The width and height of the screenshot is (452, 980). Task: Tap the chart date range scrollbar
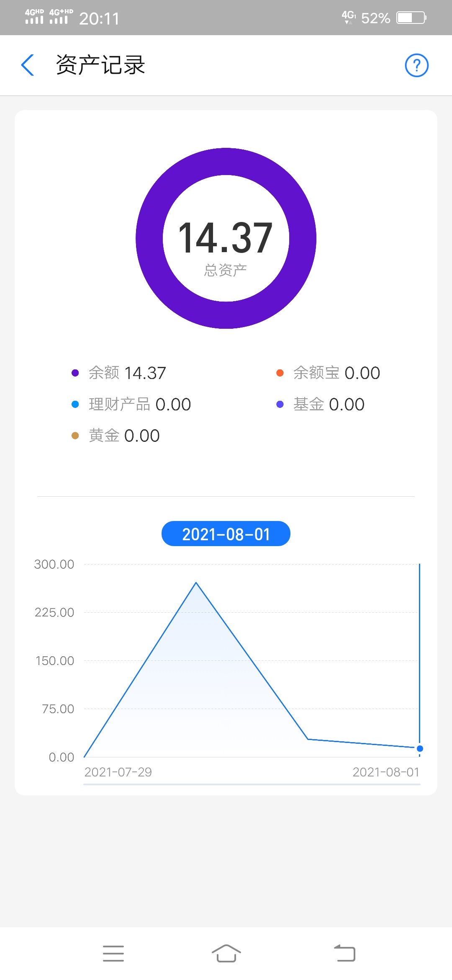[x=252, y=784]
